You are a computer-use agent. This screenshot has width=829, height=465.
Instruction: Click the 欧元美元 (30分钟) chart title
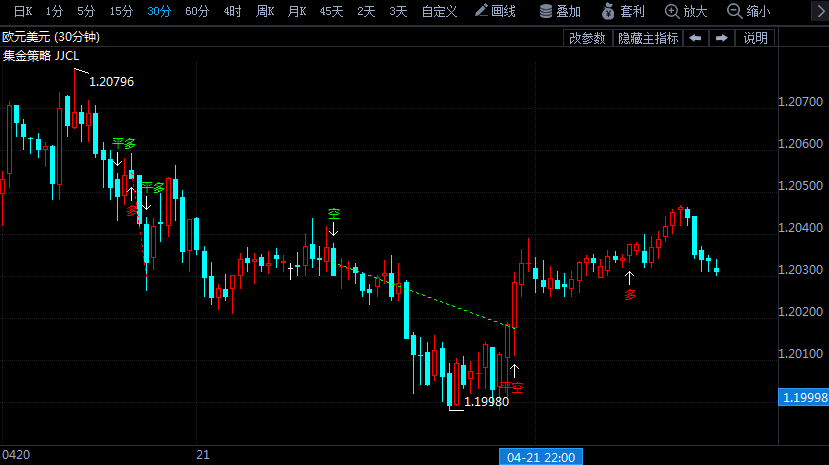(51, 37)
